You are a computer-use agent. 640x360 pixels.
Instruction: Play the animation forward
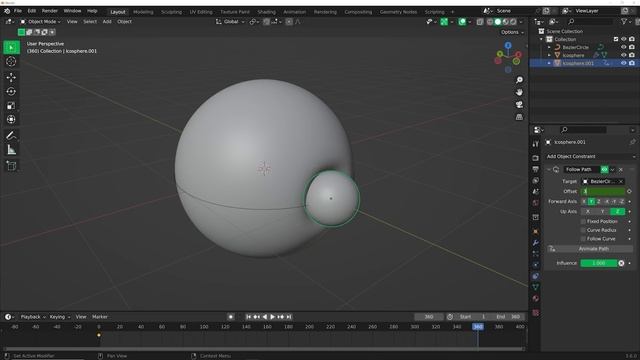point(273,317)
